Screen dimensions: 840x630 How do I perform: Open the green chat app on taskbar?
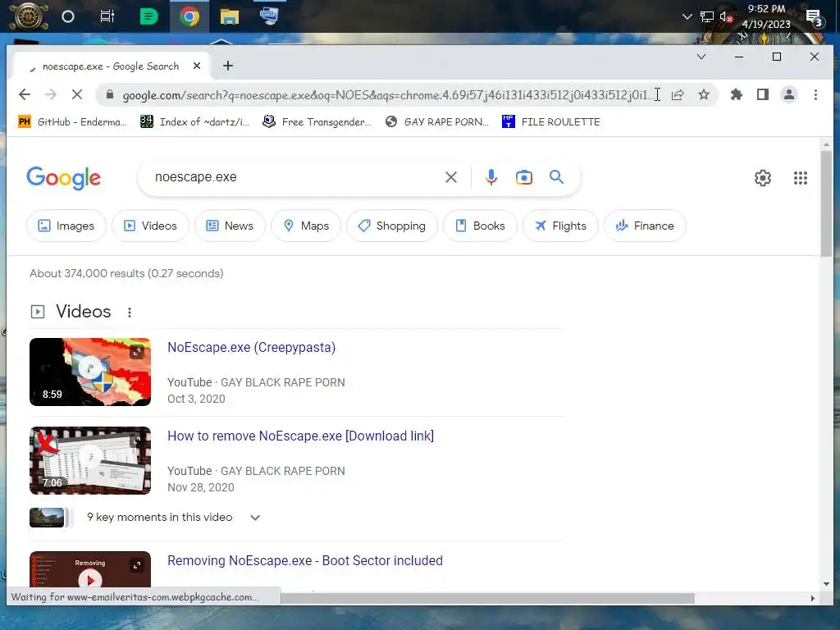click(148, 16)
